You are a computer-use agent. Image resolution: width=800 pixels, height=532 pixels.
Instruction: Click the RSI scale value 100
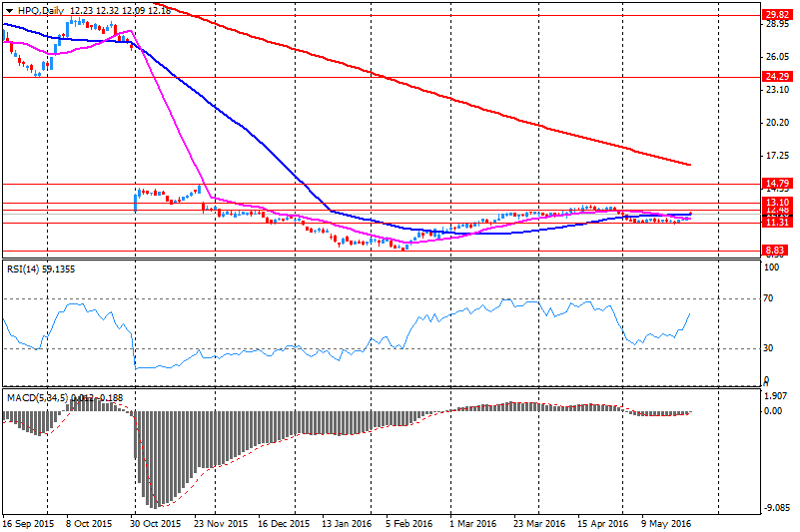coord(772,267)
